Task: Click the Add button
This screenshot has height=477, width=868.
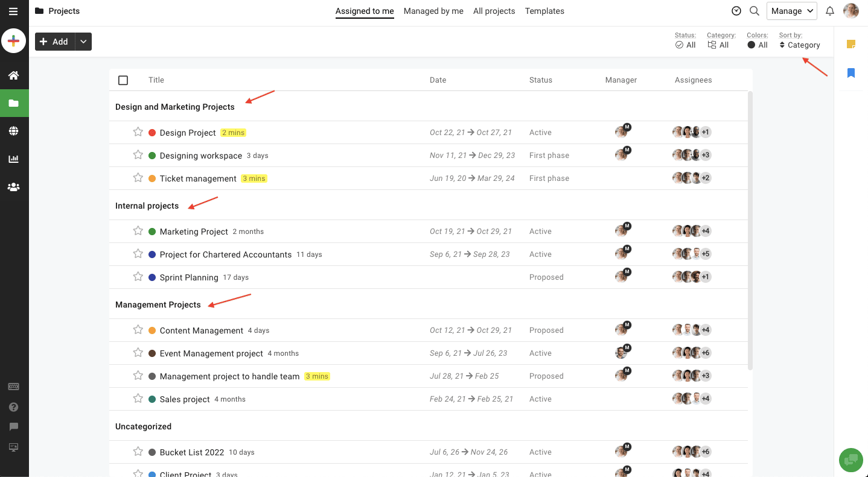Action: coord(54,42)
